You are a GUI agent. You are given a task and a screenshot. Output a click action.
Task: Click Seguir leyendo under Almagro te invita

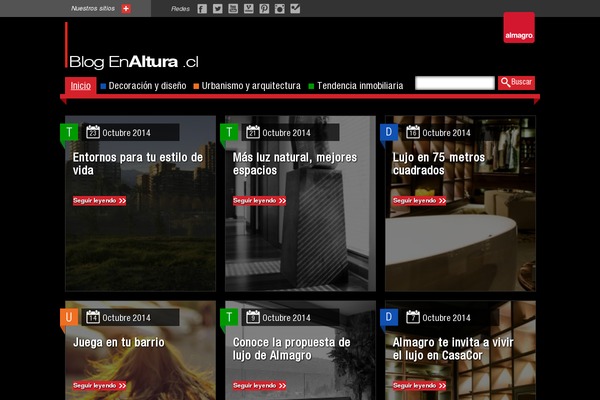[419, 385]
